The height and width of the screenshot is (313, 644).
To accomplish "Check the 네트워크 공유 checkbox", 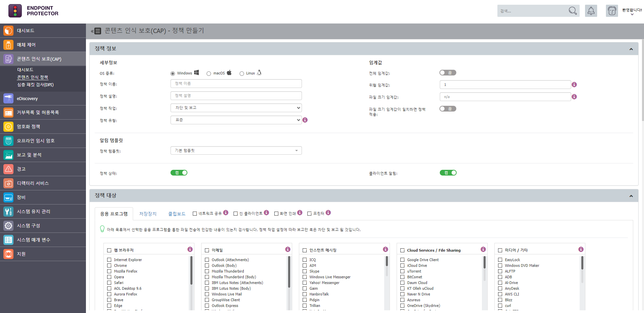I will (195, 214).
